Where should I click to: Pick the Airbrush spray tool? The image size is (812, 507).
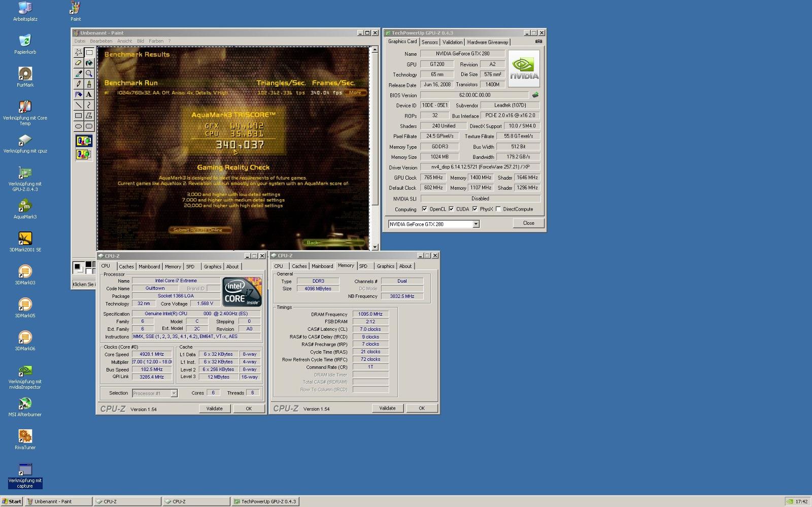(78, 94)
